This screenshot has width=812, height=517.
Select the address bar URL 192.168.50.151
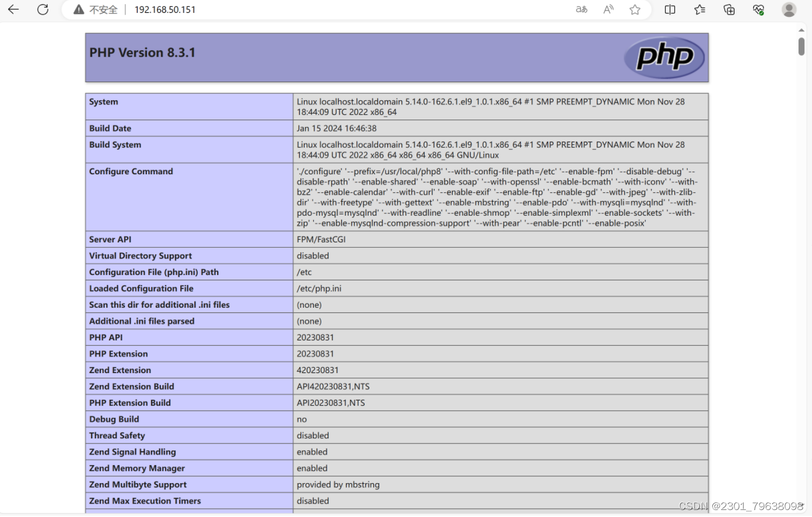[x=165, y=9]
